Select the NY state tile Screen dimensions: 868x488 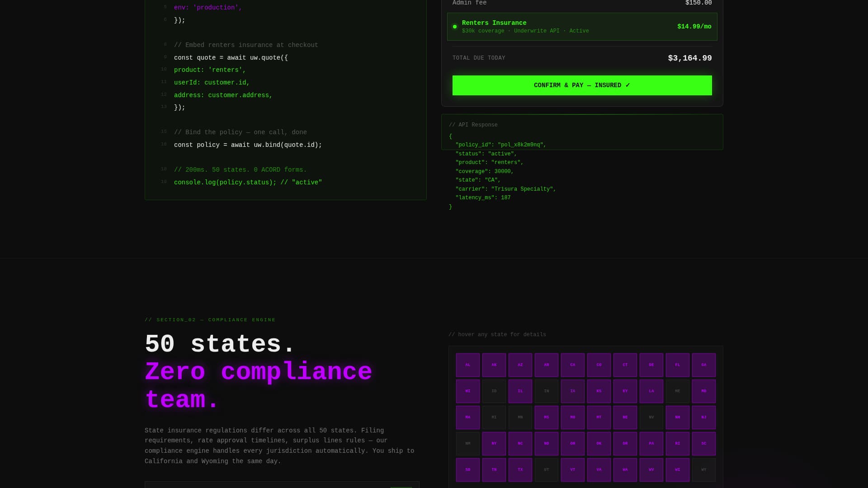tap(494, 444)
